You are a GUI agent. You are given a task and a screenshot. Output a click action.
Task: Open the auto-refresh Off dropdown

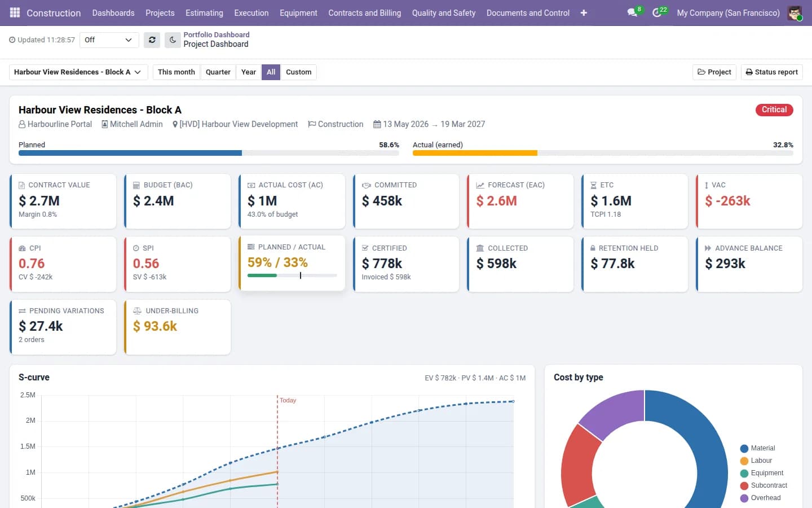point(109,40)
